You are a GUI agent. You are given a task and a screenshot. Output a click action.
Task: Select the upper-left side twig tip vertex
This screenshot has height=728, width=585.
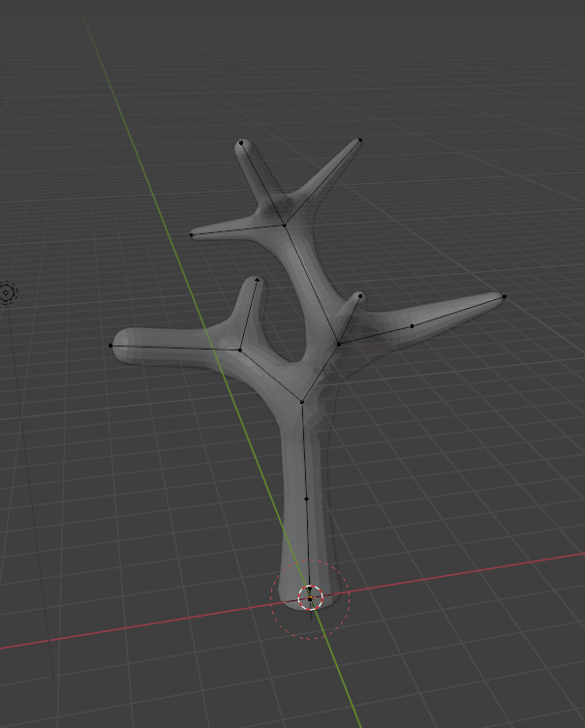tap(192, 234)
